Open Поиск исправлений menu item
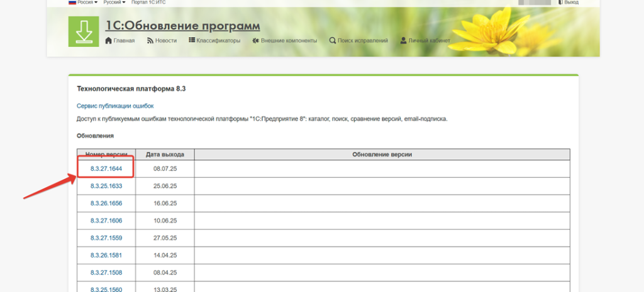This screenshot has height=292, width=644. [358, 41]
